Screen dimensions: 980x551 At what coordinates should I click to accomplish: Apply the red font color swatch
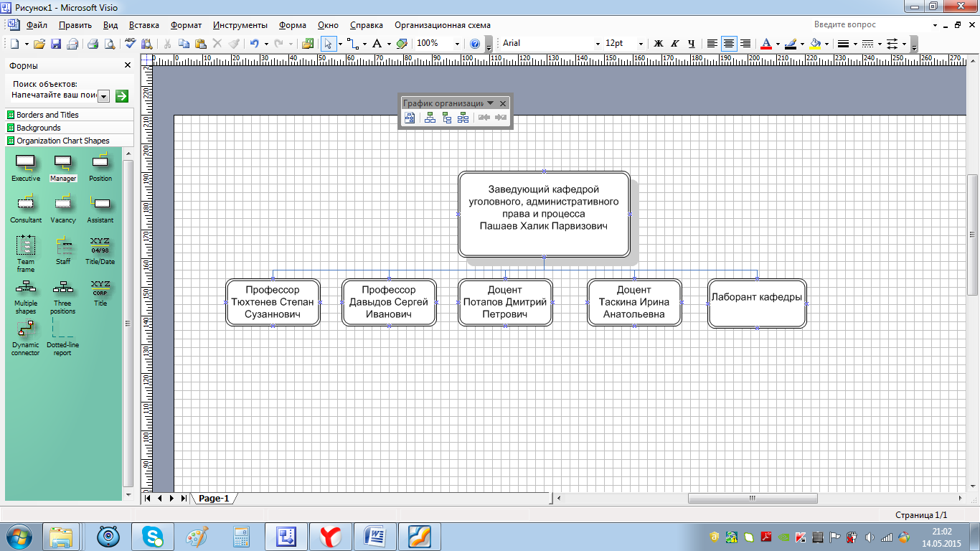pyautogui.click(x=765, y=44)
